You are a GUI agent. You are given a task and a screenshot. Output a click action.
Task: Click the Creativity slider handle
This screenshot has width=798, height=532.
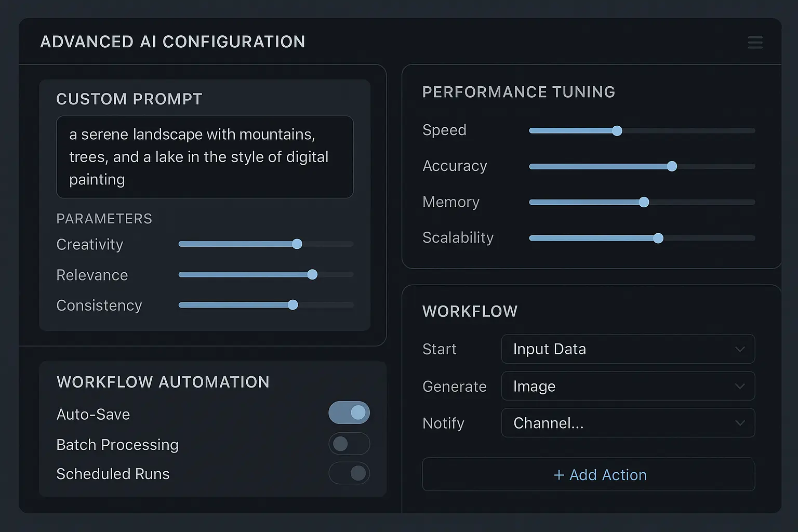coord(297,244)
